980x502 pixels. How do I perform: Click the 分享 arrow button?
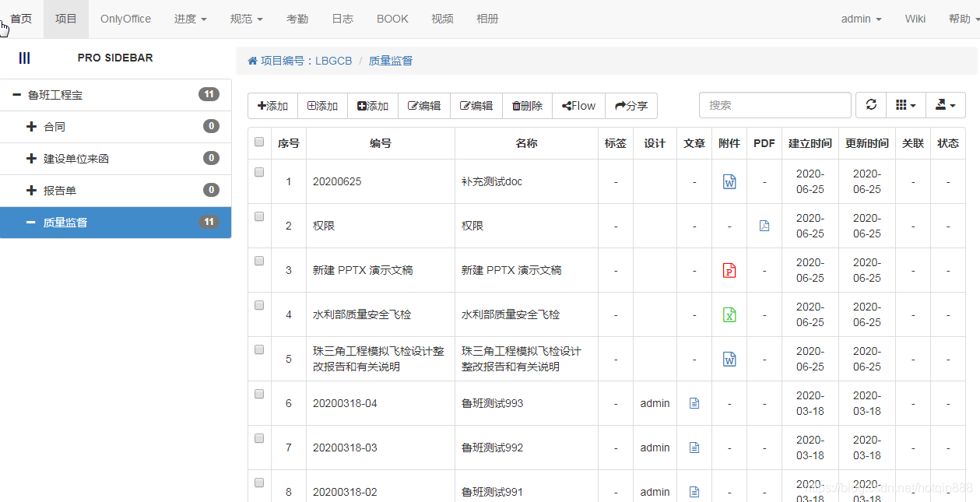tap(631, 106)
